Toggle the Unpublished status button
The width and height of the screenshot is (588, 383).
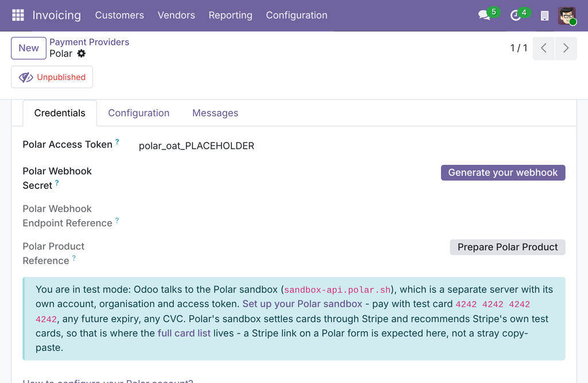(x=52, y=77)
